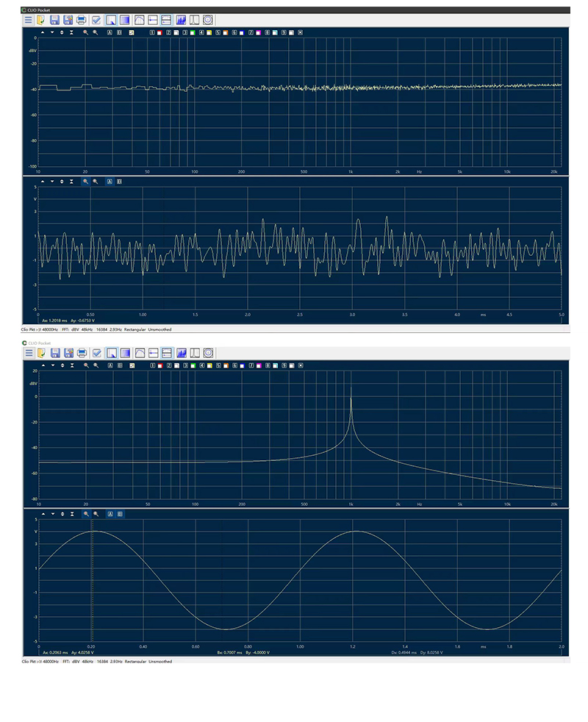Shift the noise spectrum curve up with the up arrow
Image resolution: width=588 pixels, height=722 pixels.
pyautogui.click(x=43, y=32)
